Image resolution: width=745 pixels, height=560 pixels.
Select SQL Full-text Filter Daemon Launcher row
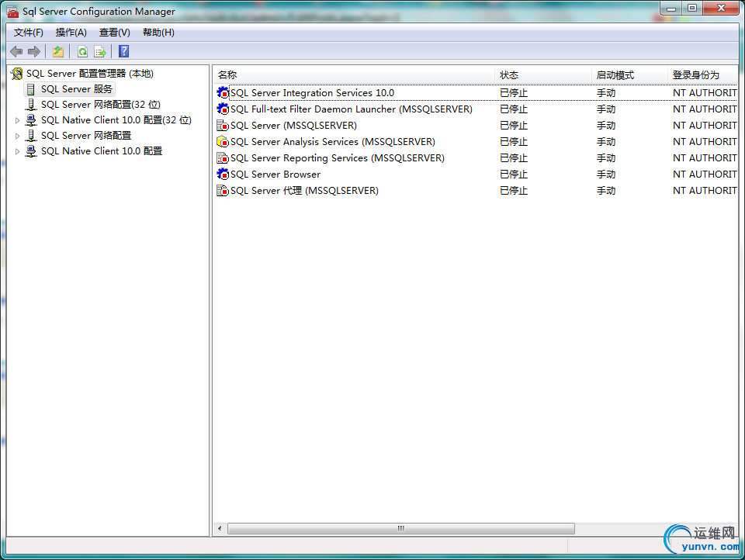[x=476, y=109]
